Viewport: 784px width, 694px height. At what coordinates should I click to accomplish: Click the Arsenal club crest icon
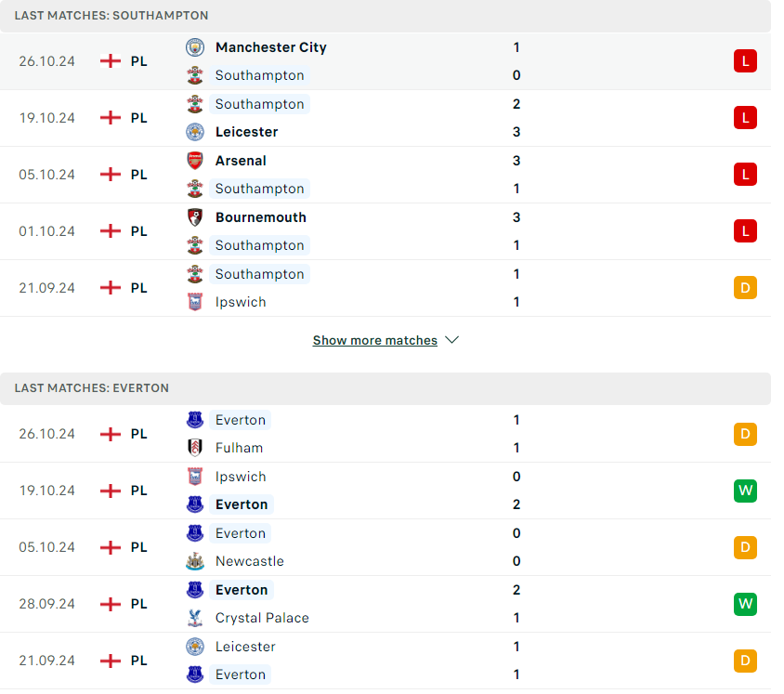195,161
